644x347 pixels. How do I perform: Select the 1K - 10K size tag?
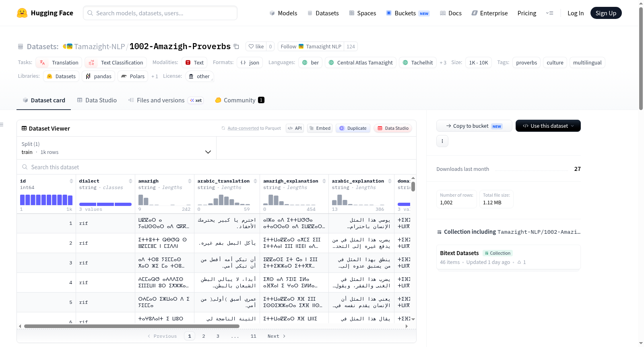point(479,62)
